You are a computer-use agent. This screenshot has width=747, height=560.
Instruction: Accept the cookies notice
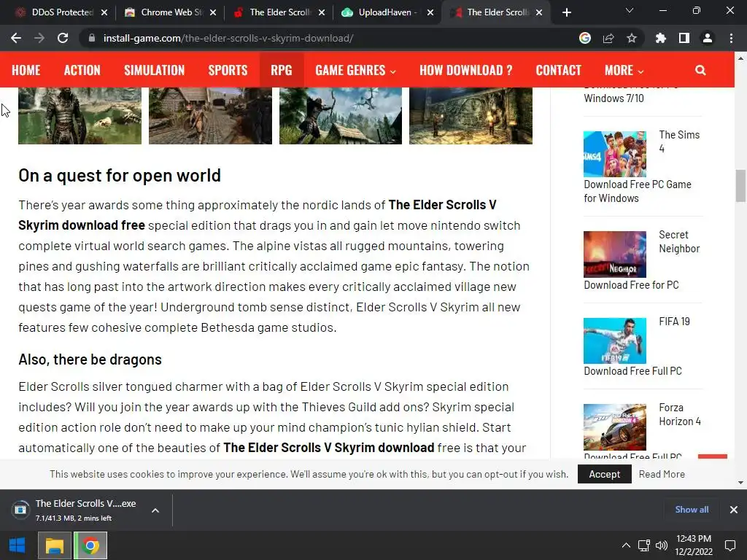click(x=605, y=474)
